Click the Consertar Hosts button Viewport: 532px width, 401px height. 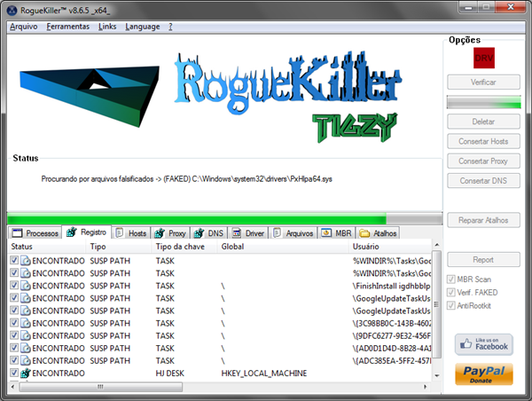click(483, 141)
